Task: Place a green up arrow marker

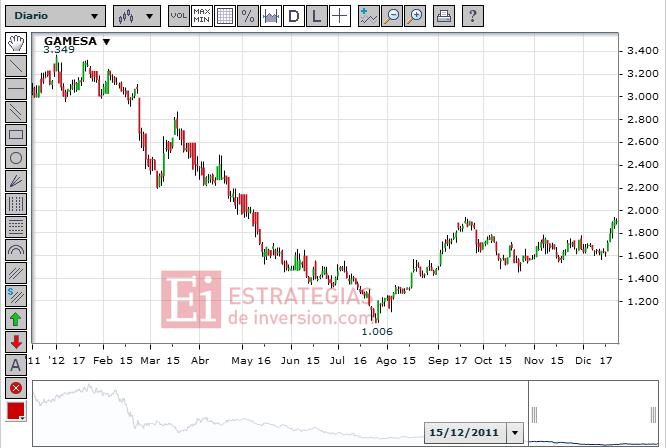Action: pyautogui.click(x=16, y=319)
